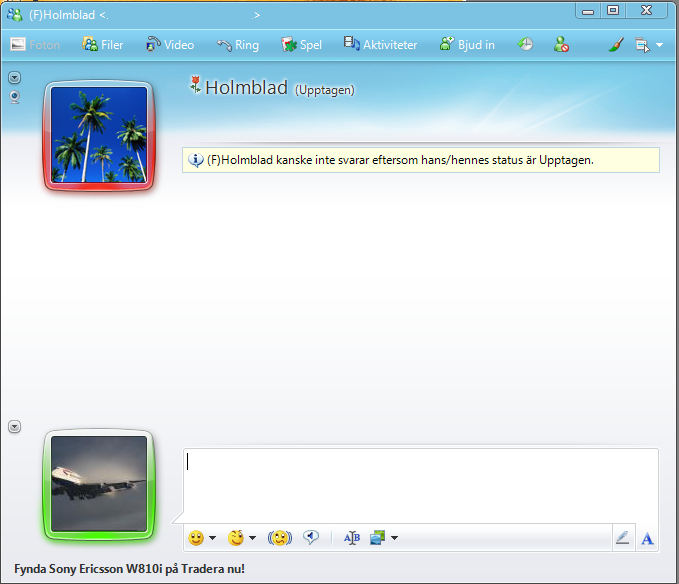Click Holmblad's palm tree display picture

click(99, 135)
